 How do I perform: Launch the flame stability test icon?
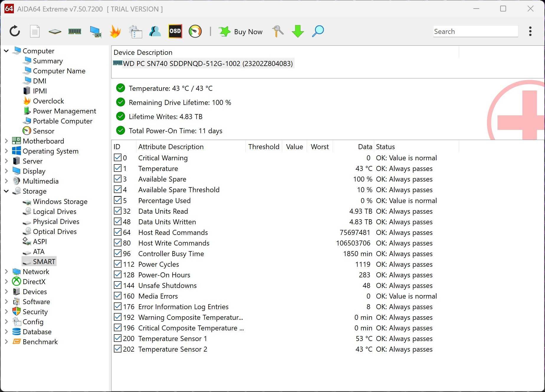pyautogui.click(x=115, y=31)
